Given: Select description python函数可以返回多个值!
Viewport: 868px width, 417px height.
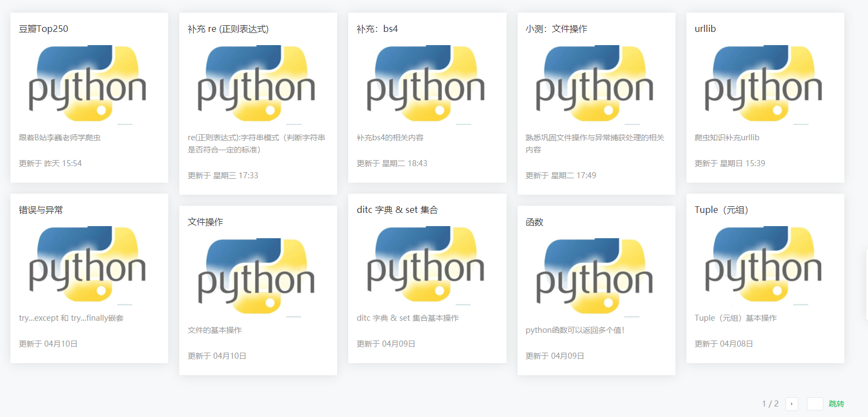Looking at the screenshot, I should click(575, 330).
